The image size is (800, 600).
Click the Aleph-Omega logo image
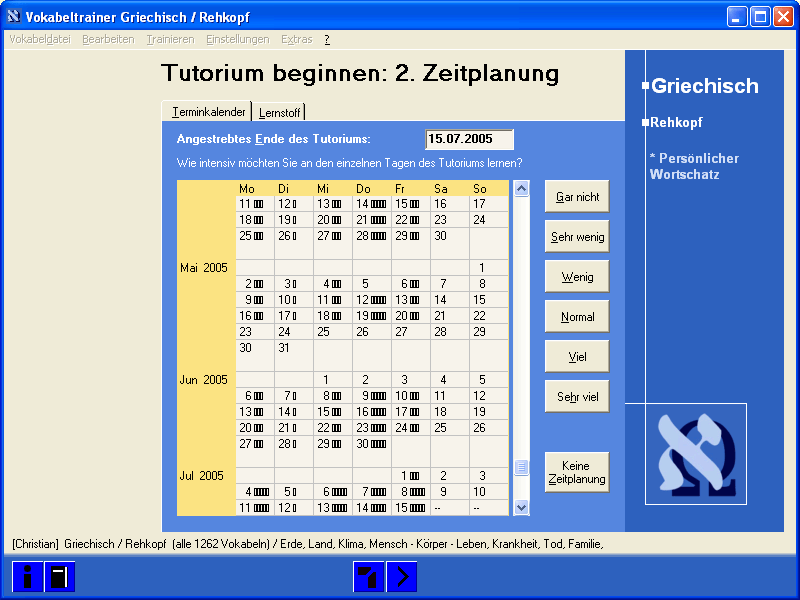[x=696, y=454]
